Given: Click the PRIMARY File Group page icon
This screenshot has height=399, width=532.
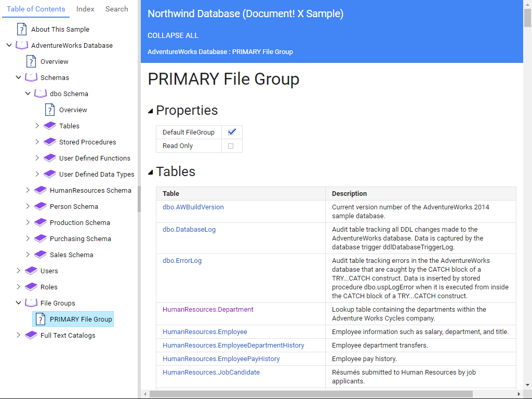Looking at the screenshot, I should pos(41,320).
